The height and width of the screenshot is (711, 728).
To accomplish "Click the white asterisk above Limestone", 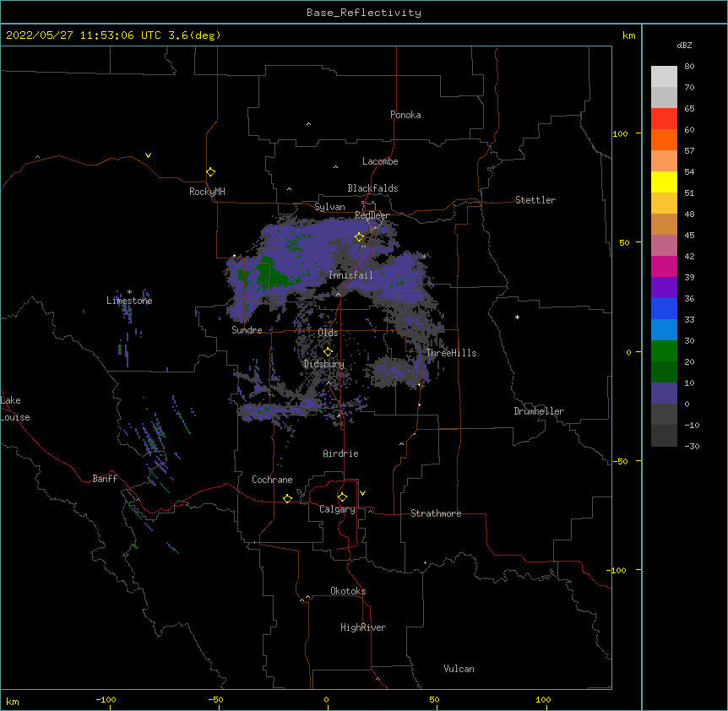I will [129, 292].
